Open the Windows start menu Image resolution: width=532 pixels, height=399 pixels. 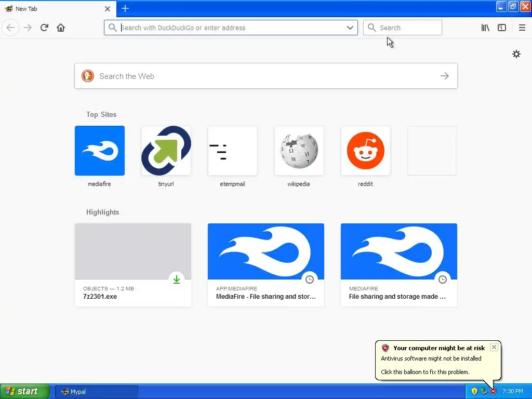click(x=25, y=391)
